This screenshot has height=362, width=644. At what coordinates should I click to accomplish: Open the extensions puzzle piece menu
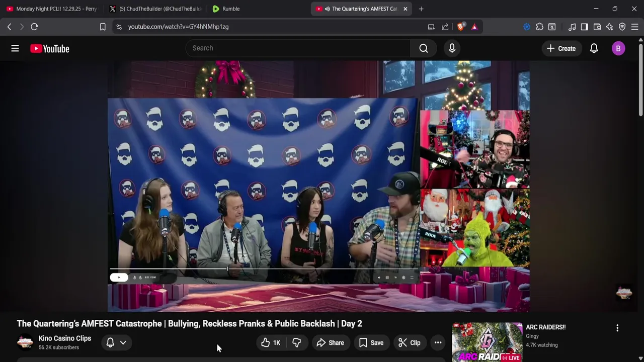(539, 27)
